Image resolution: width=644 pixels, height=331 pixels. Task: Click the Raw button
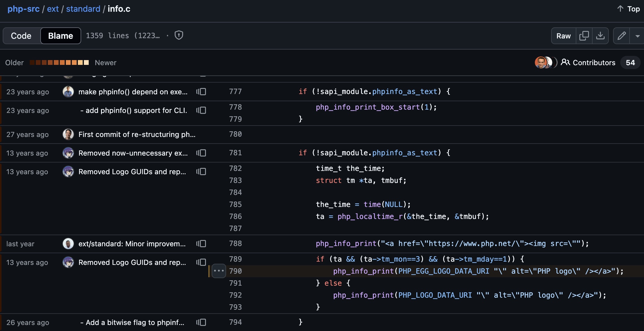click(563, 36)
